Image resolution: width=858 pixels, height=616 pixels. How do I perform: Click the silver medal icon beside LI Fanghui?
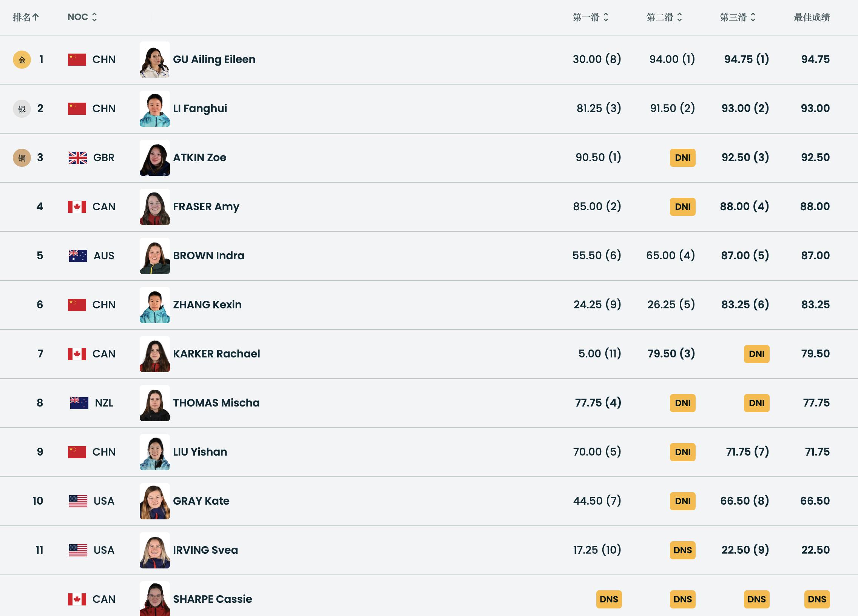[22, 109]
